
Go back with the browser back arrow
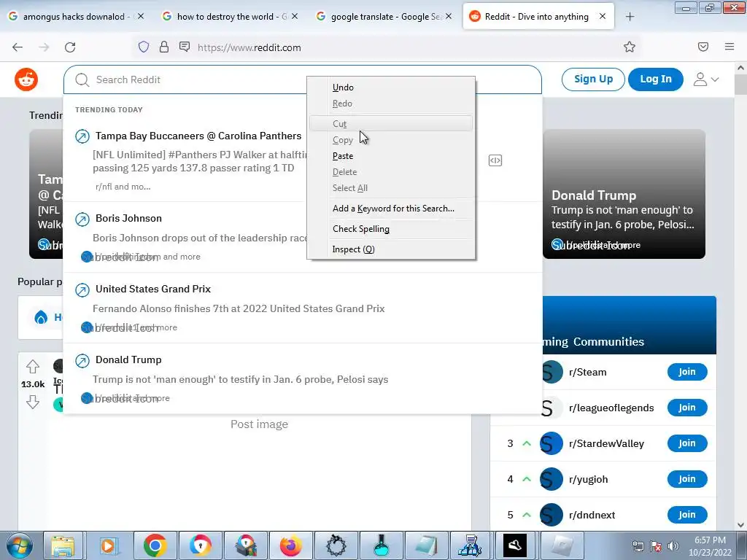click(18, 47)
